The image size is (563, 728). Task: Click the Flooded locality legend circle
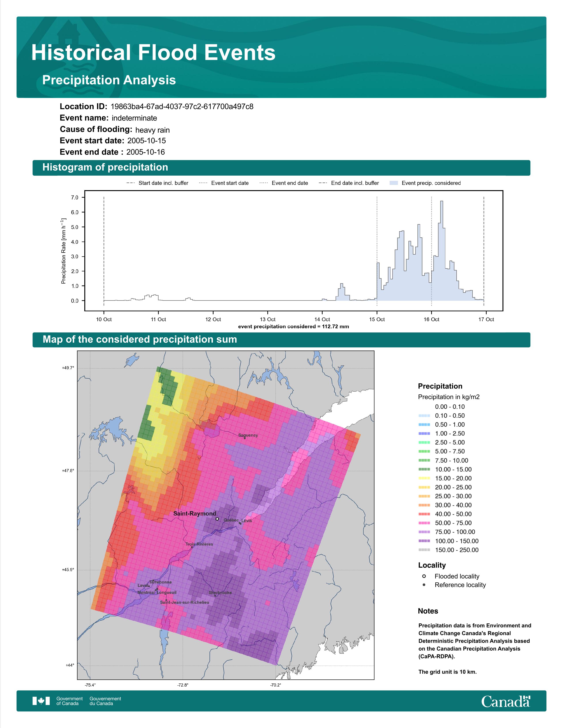(x=424, y=576)
